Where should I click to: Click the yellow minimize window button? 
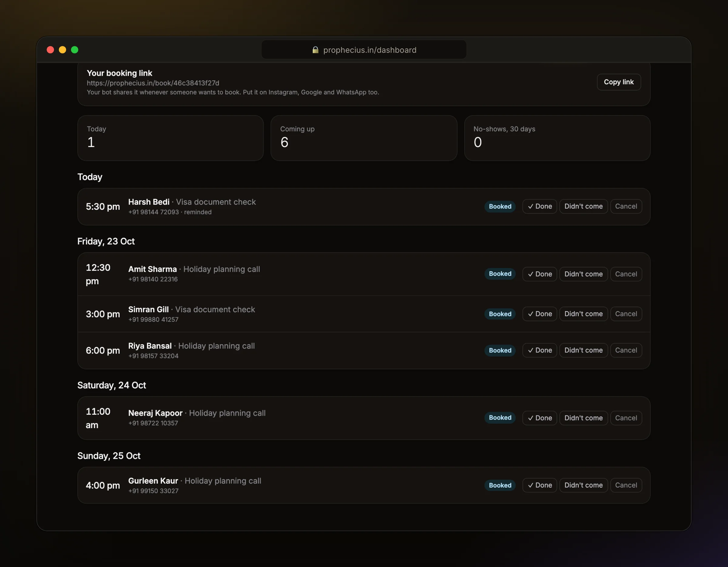62,50
